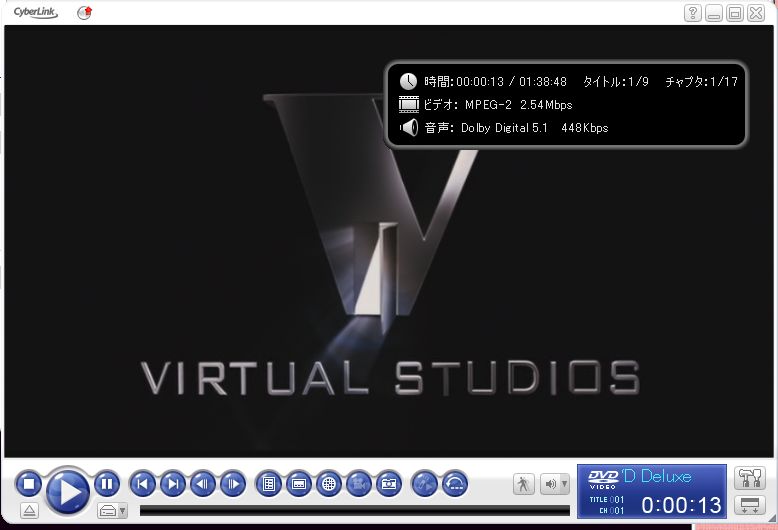The height and width of the screenshot is (530, 778).
Task: Step one frame backward
Action: pyautogui.click(x=203, y=484)
